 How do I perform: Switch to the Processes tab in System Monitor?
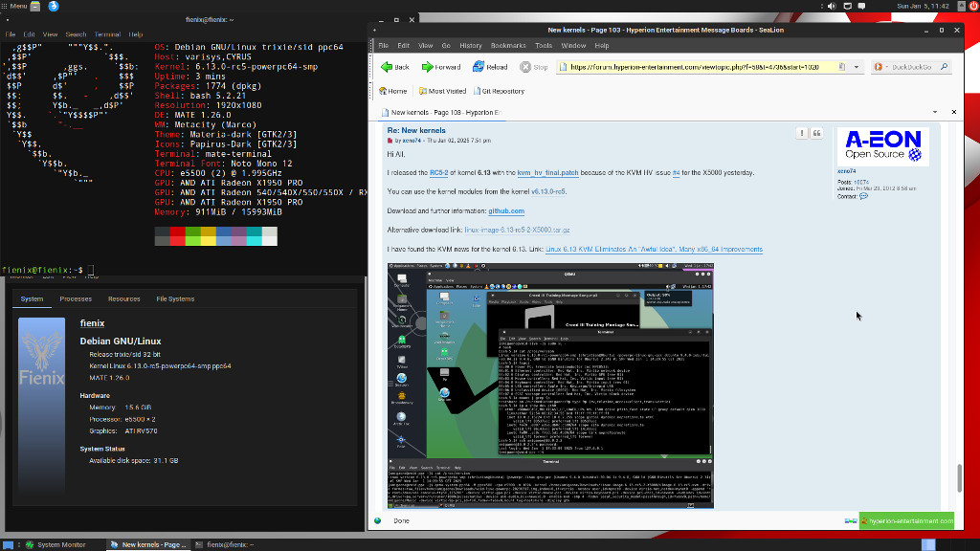(x=76, y=299)
